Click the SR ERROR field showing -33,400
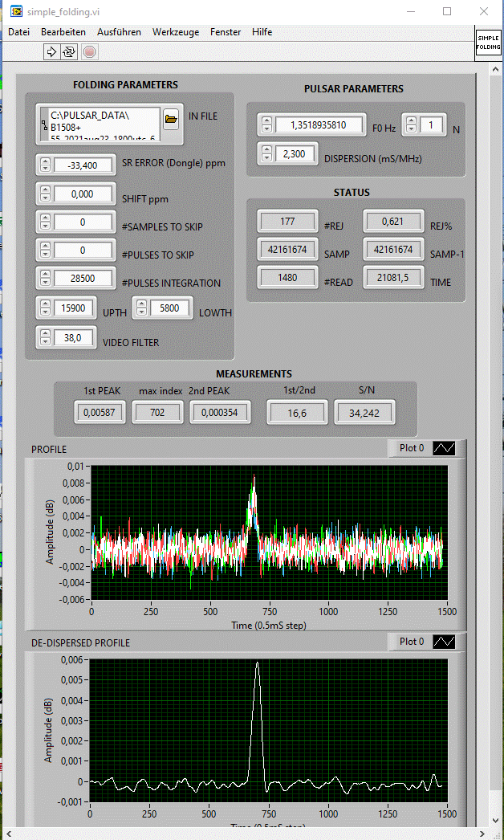This screenshot has height=840, width=504. 83,165
